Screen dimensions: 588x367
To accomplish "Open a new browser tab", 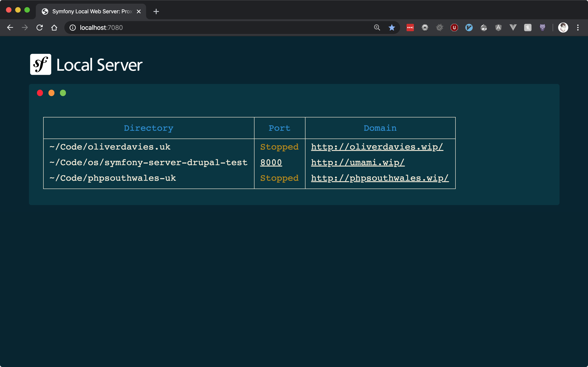I will [x=156, y=11].
